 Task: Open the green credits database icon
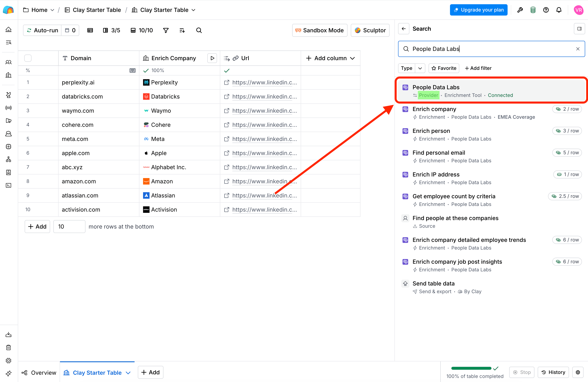point(533,10)
